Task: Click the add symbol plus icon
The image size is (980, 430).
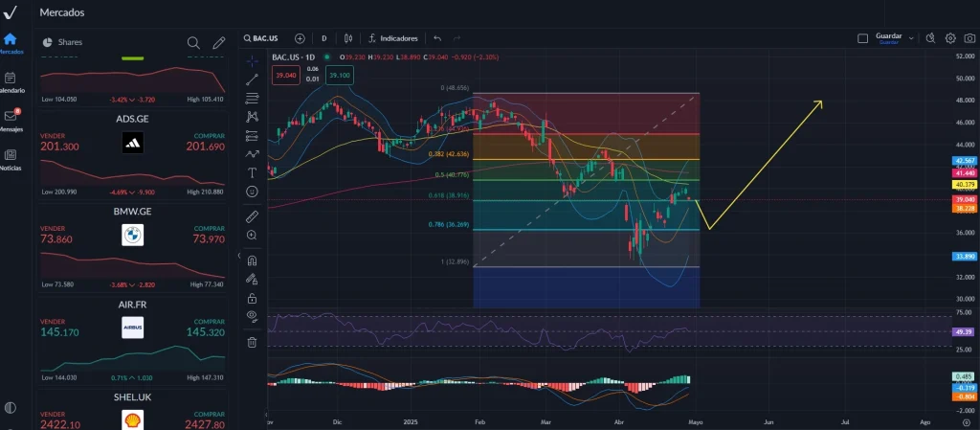Action: coord(300,38)
